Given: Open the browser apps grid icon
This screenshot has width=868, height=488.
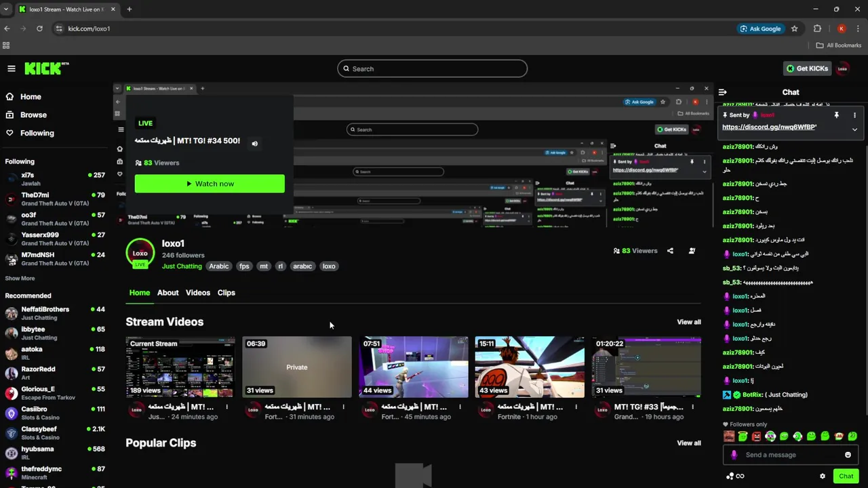Looking at the screenshot, I should pos(6,45).
